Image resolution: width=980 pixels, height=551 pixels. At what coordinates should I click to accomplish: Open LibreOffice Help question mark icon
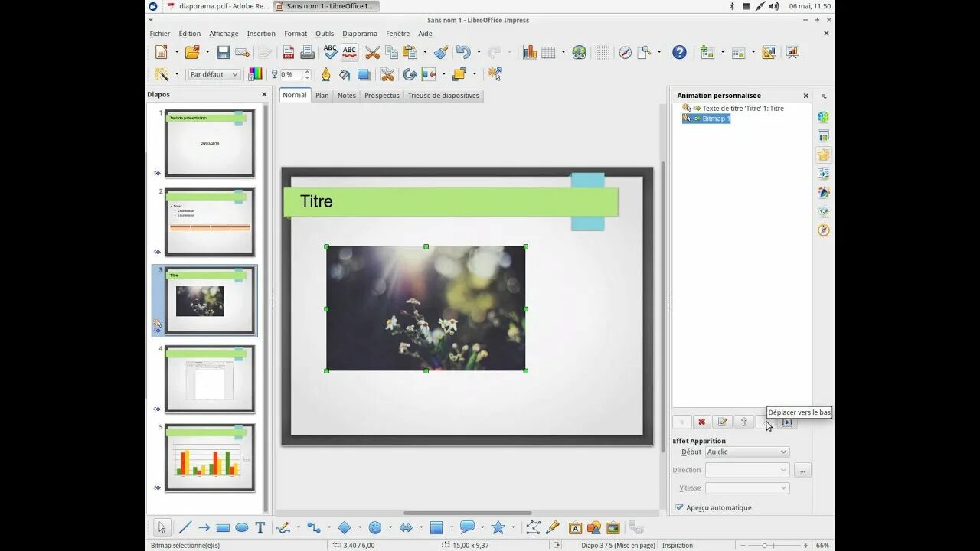(679, 52)
